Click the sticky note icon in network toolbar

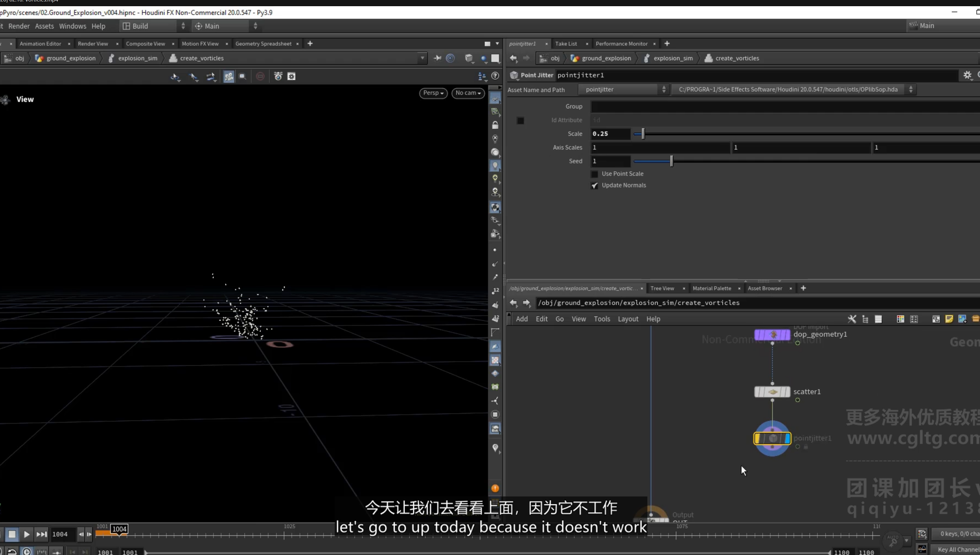pos(949,319)
